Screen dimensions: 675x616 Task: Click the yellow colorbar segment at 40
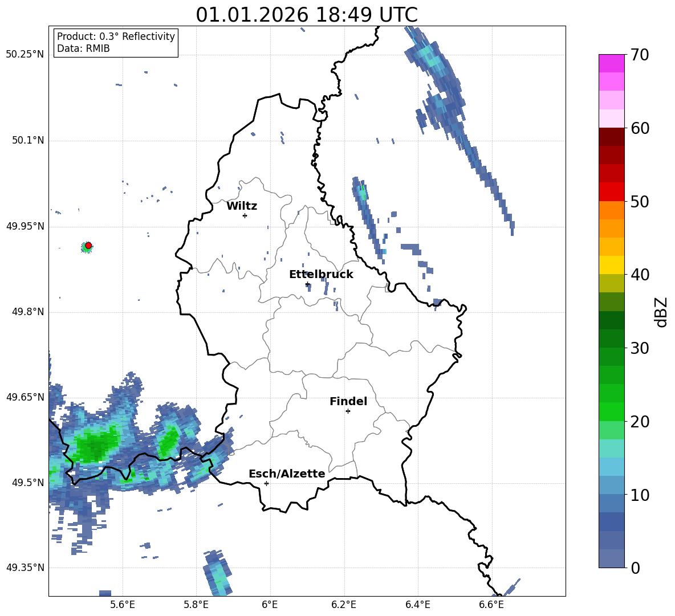[612, 265]
